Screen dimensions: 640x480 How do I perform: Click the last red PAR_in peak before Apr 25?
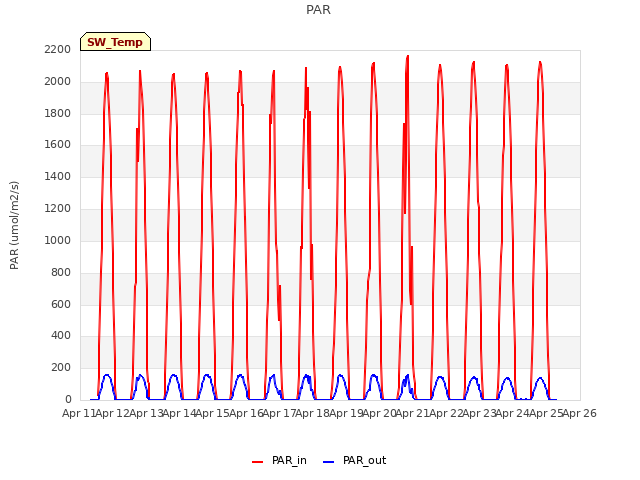tap(540, 62)
